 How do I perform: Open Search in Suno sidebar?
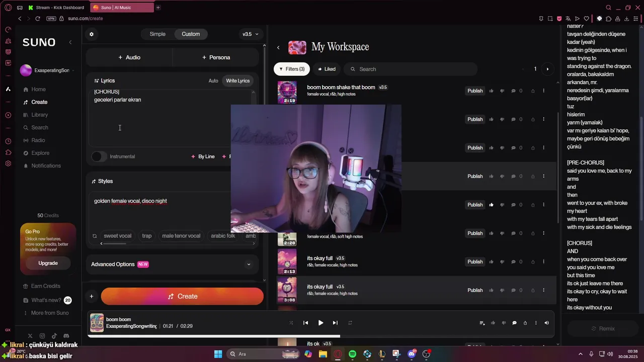click(35, 128)
